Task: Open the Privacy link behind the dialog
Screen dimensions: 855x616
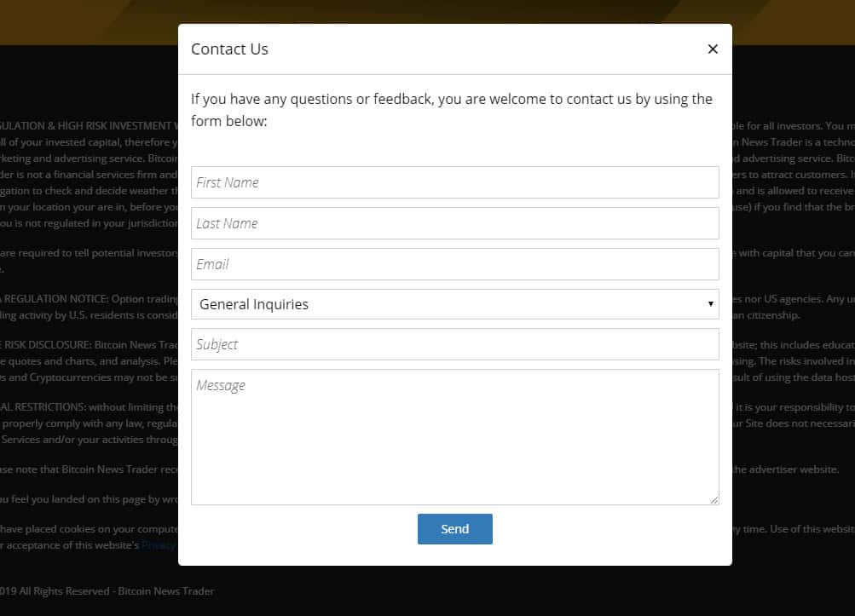Action: coord(159,545)
